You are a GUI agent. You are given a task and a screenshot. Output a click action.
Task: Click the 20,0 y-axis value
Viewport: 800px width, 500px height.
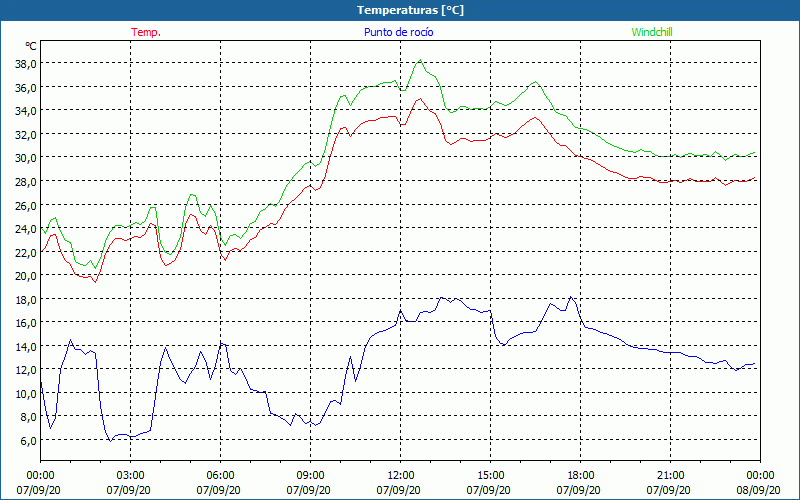coord(26,276)
